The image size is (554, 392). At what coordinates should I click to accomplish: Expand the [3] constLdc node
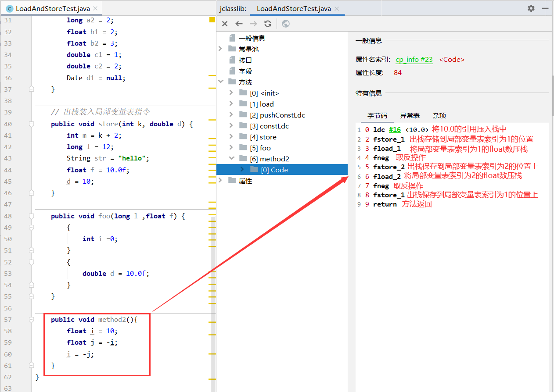[231, 125]
